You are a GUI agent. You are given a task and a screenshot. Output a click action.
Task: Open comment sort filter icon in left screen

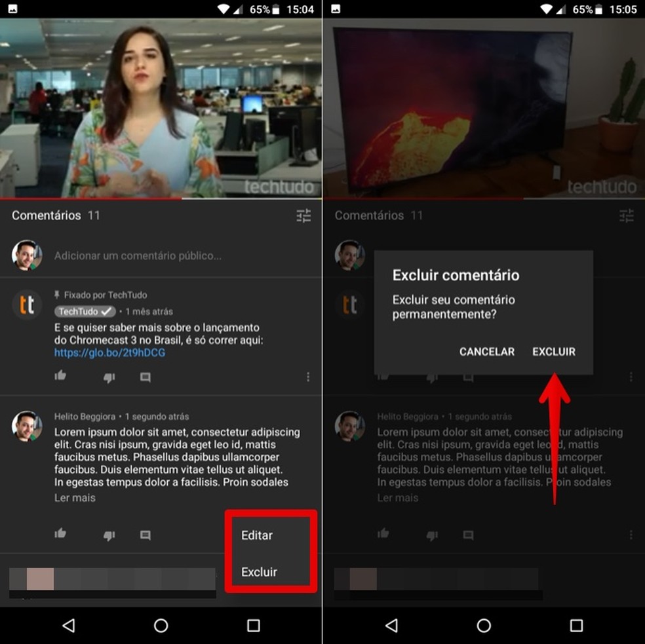[303, 216]
